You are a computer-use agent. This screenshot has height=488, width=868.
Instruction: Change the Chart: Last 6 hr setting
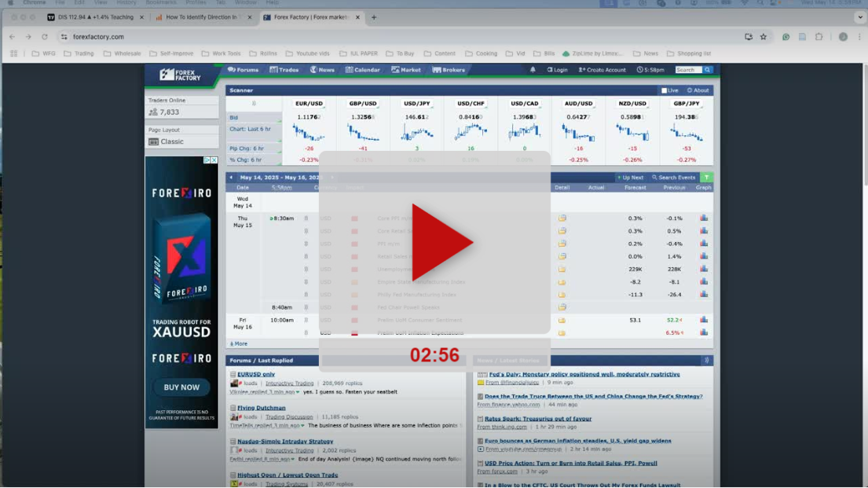point(254,129)
